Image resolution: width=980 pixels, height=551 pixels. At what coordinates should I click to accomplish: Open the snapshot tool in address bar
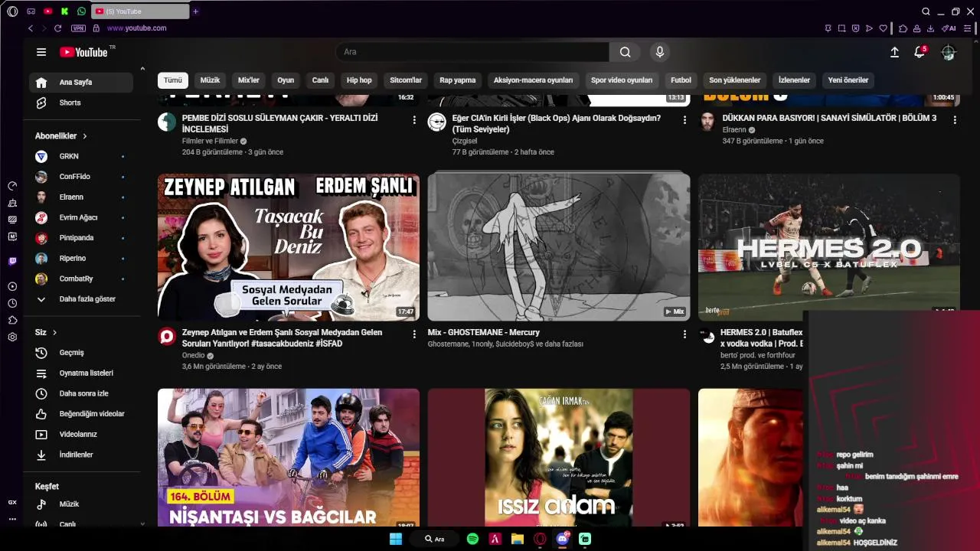(841, 28)
